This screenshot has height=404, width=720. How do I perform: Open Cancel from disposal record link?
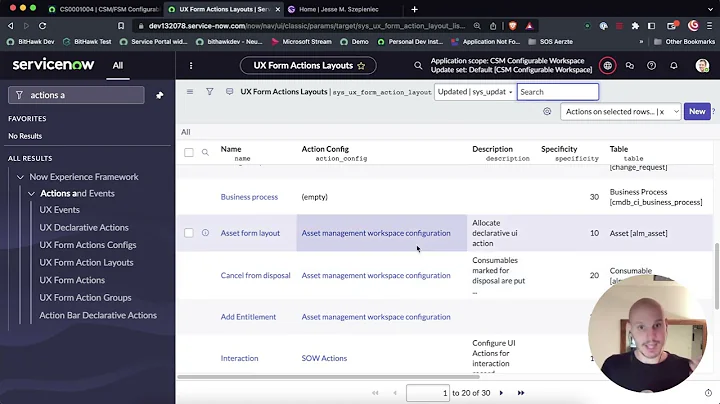point(255,275)
